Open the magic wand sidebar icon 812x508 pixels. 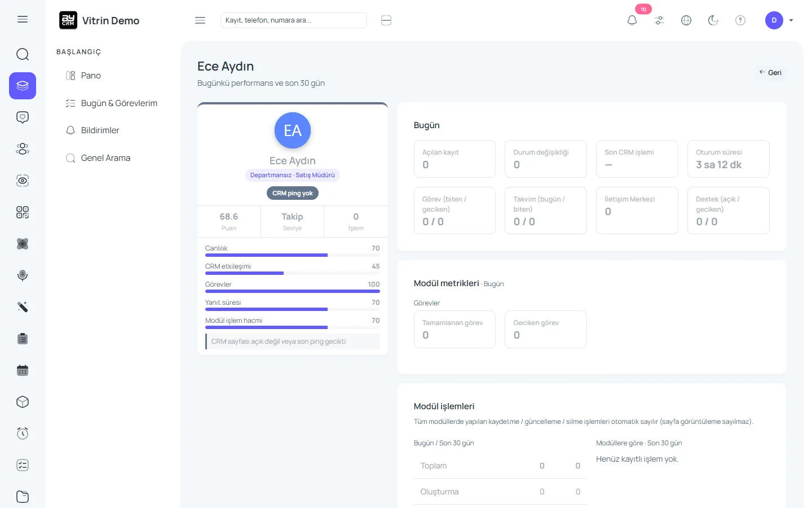coord(23,307)
